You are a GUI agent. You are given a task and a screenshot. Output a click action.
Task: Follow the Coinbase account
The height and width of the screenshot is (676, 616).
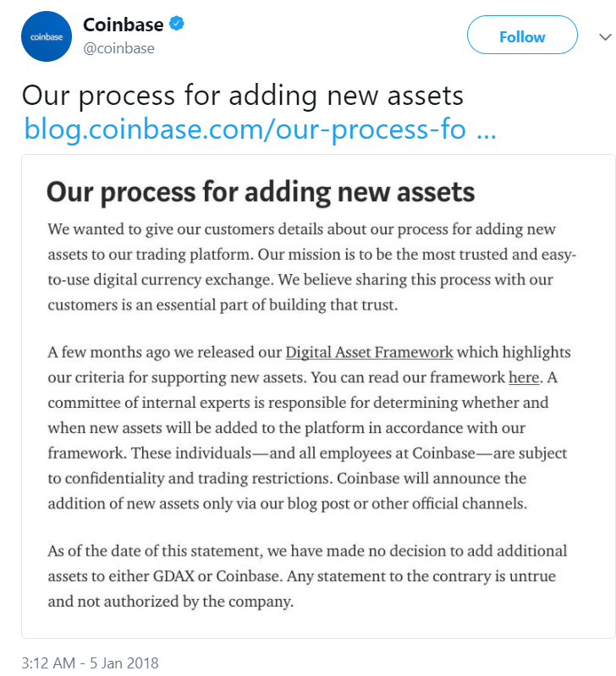coord(522,37)
